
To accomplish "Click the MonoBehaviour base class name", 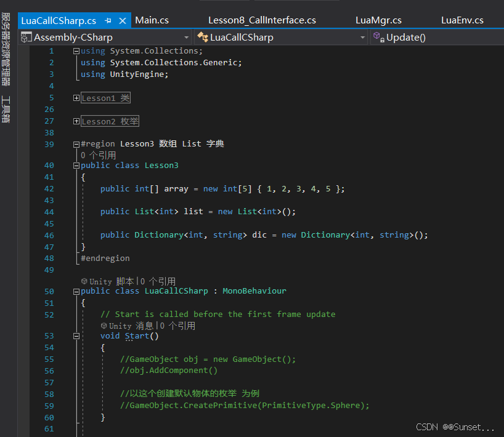I will point(254,291).
